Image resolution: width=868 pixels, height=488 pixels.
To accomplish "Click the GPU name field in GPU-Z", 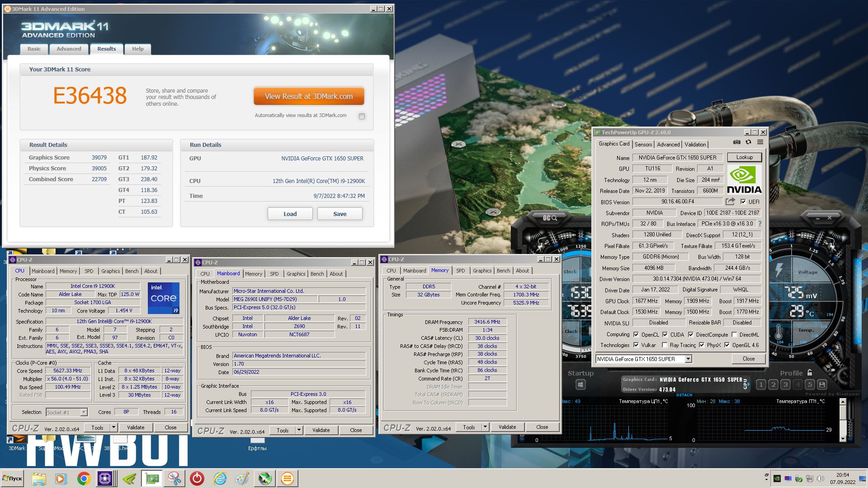I will pos(677,158).
